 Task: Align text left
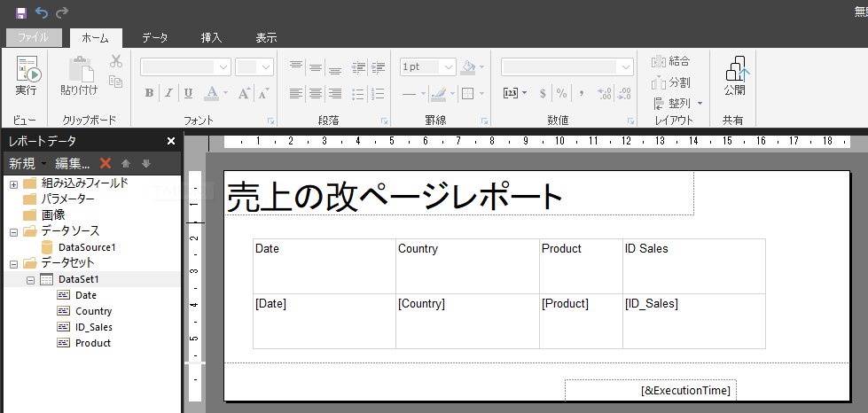pyautogui.click(x=296, y=94)
